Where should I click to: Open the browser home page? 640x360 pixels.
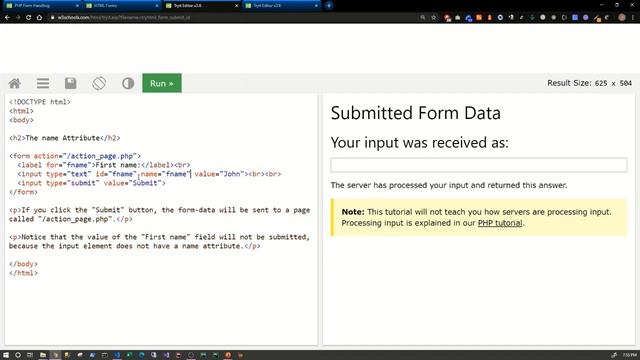point(39,18)
